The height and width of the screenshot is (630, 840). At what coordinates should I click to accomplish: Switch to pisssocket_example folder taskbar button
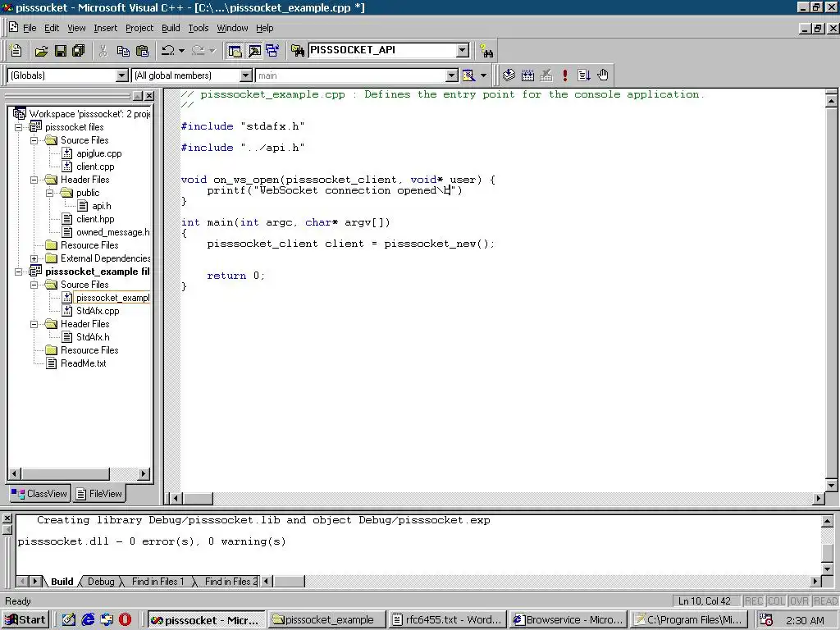point(326,620)
